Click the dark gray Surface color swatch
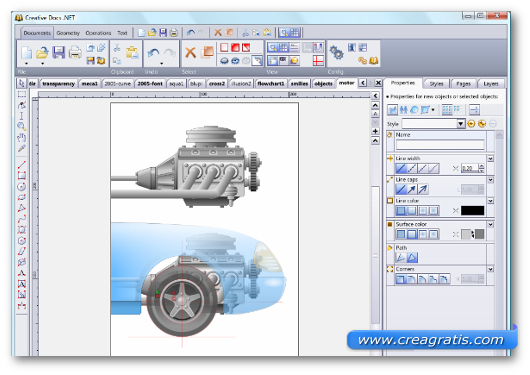Screen dimensions: 530x375 click(x=479, y=234)
